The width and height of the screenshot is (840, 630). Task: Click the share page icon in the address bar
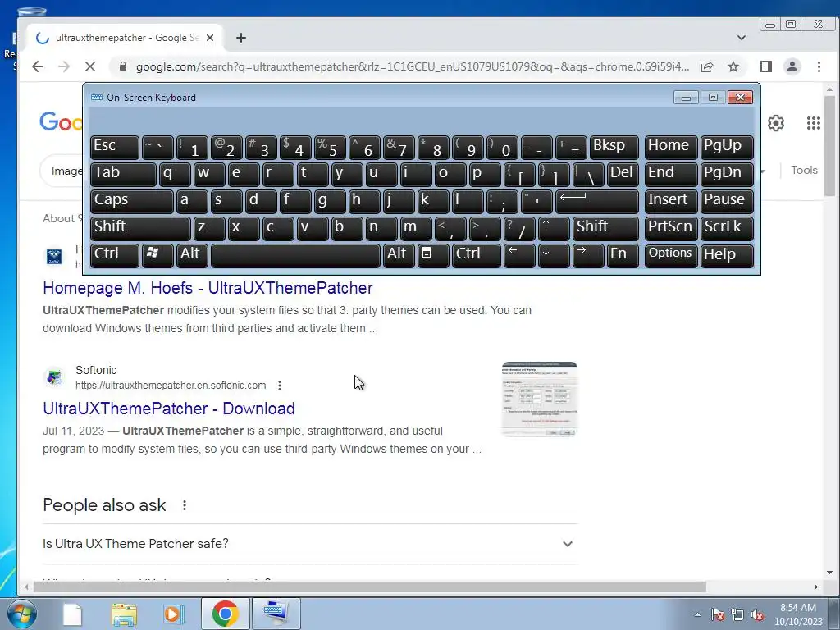[x=707, y=66]
